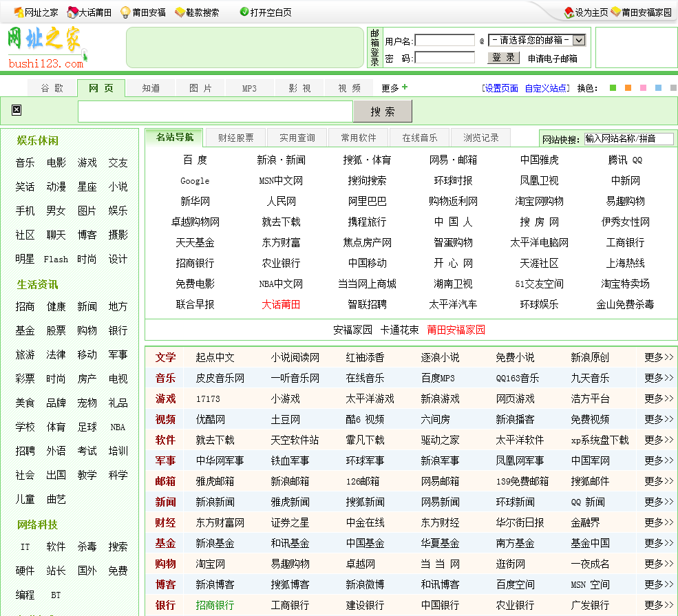Switch to the 图片 search tab
678x616 pixels.
pos(200,88)
